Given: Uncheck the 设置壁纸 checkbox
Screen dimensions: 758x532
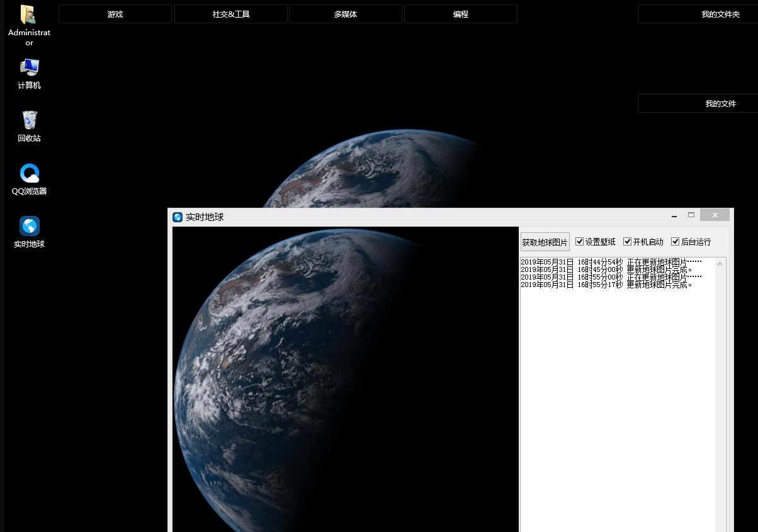Looking at the screenshot, I should click(580, 242).
